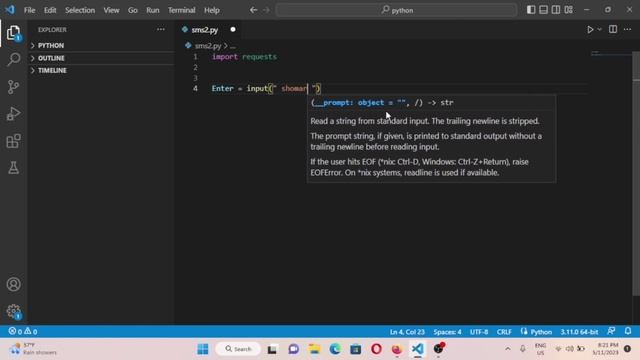Open the Manage gear icon
The image size is (640, 360).
[x=13, y=311]
